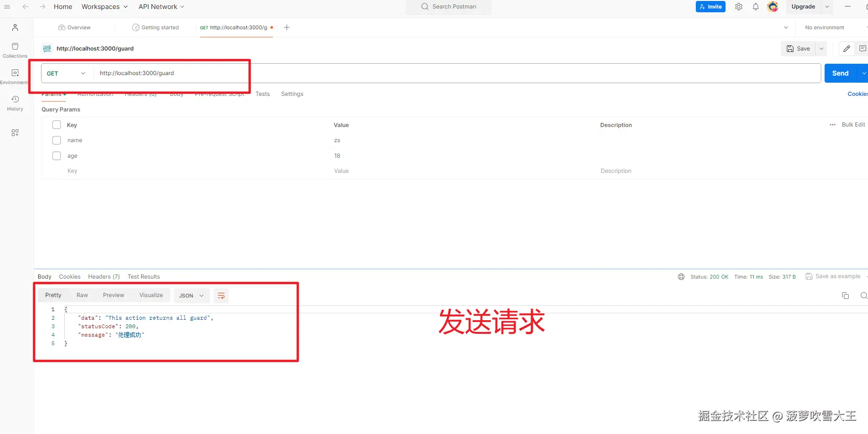Switch to the Headers (7) response tab
This screenshot has width=868, height=434.
click(x=103, y=276)
